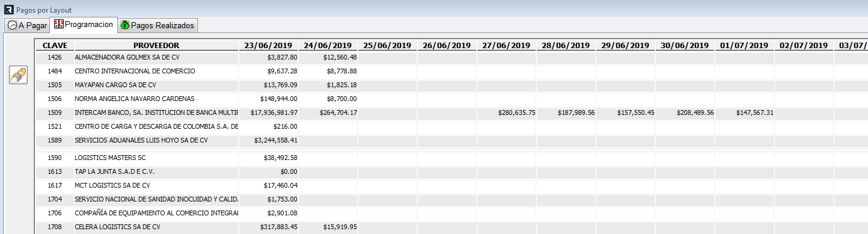
Task: Select amount $1,753.00 cell
Action: pos(269,199)
